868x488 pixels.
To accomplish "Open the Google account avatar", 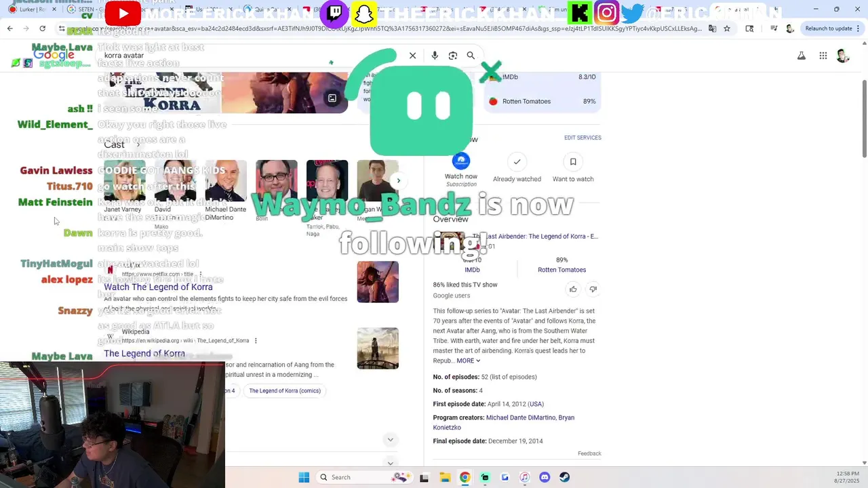I will 843,56.
